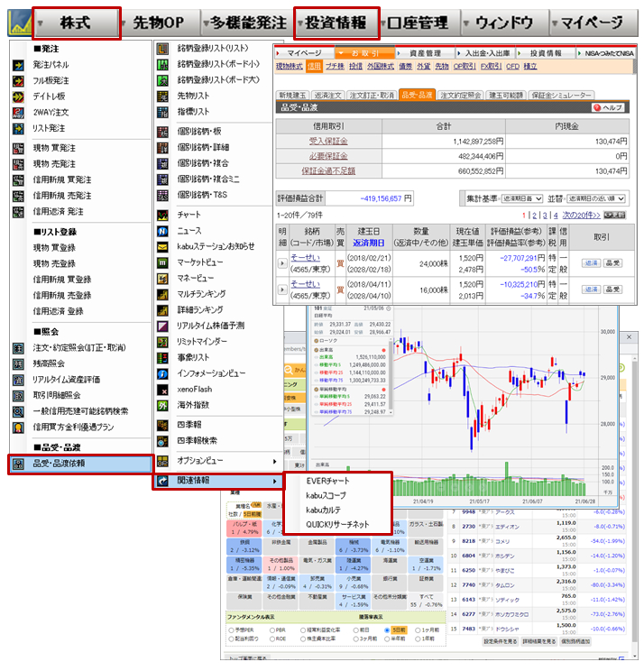The height and width of the screenshot is (671, 644).
Task: Select the 配当利回り radio button
Action: (x=231, y=639)
